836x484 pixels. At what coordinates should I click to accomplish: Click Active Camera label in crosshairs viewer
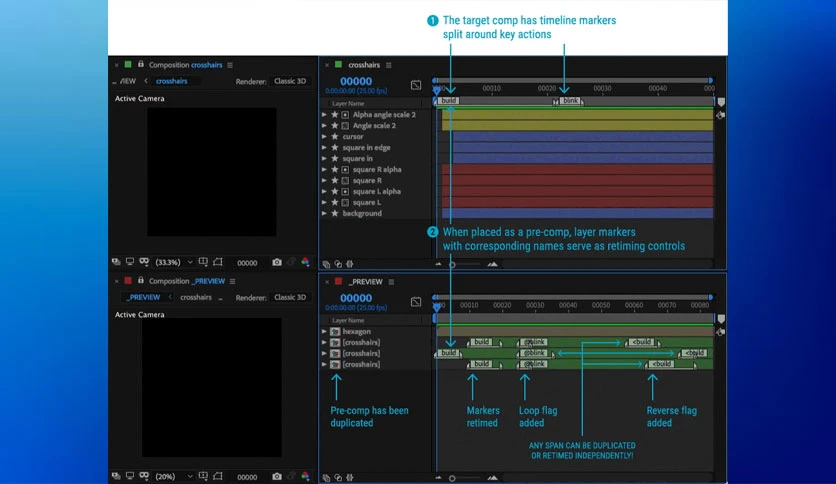(x=140, y=99)
